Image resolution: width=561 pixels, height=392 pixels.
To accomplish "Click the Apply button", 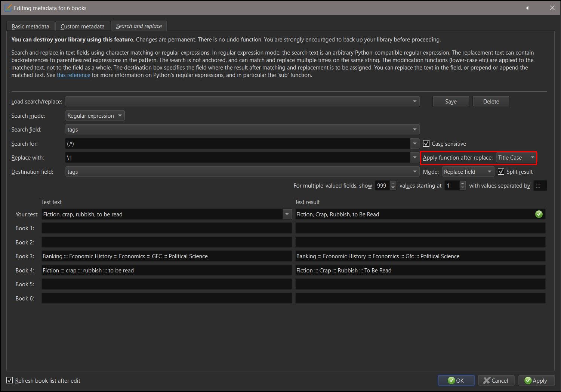I will 536,380.
